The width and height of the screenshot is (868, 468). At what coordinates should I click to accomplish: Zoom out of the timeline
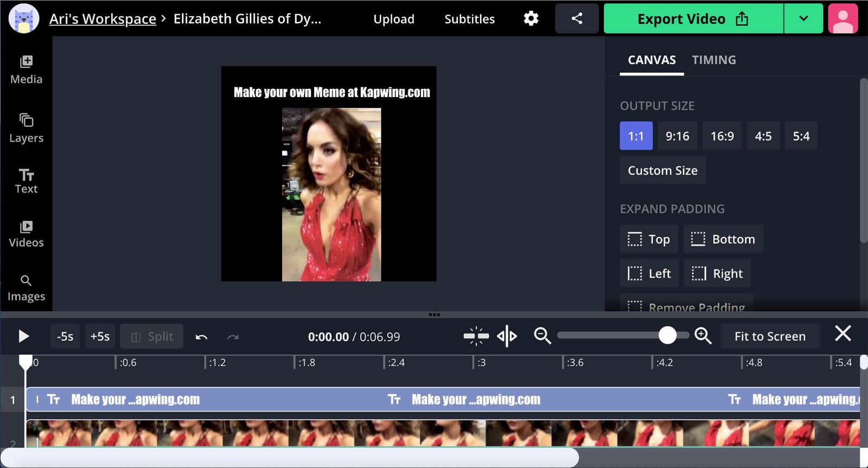tap(542, 336)
